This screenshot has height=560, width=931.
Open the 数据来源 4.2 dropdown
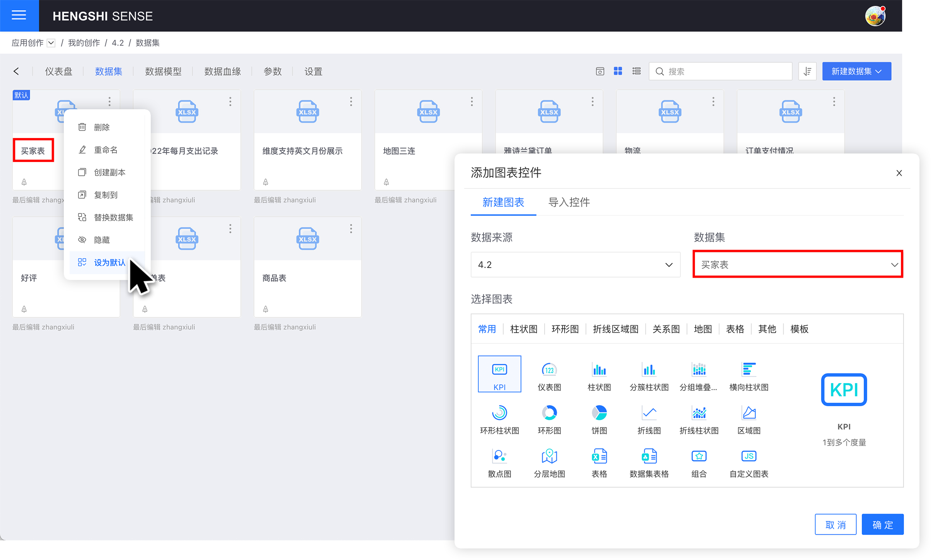pyautogui.click(x=575, y=265)
